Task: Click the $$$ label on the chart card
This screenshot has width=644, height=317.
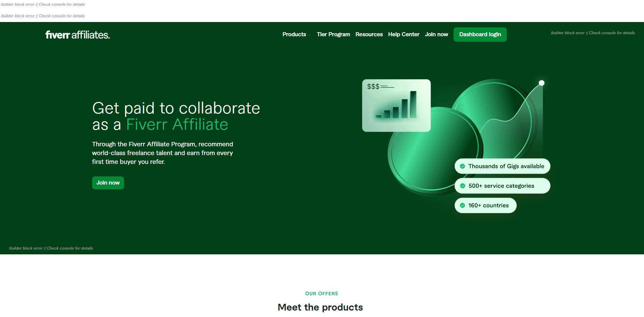Action: point(373,87)
